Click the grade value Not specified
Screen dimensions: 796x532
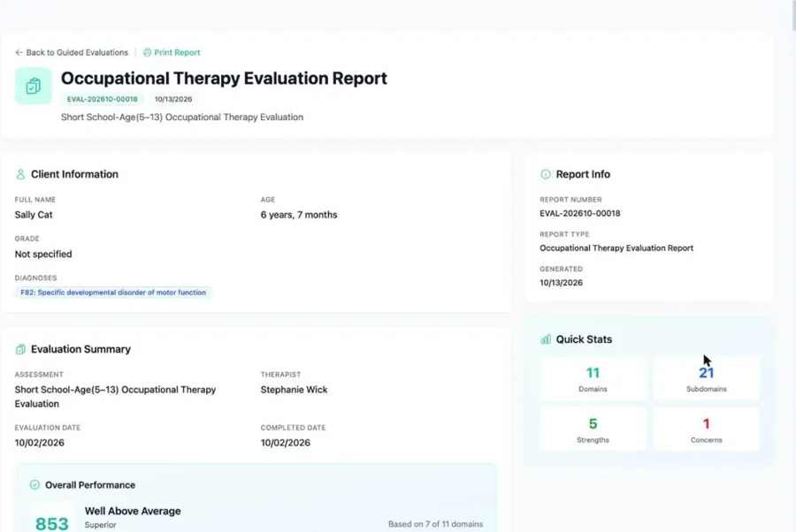click(x=43, y=255)
